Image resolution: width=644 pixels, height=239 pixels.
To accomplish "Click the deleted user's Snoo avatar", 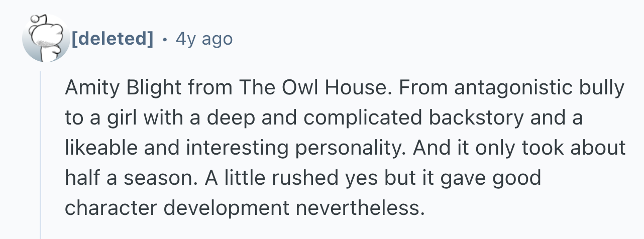I will click(x=46, y=38).
